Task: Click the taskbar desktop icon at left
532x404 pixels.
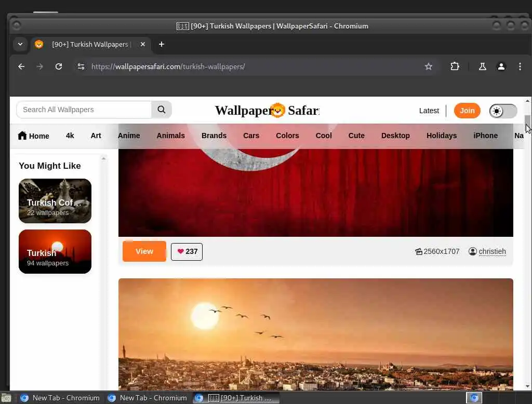Action: 6,398
